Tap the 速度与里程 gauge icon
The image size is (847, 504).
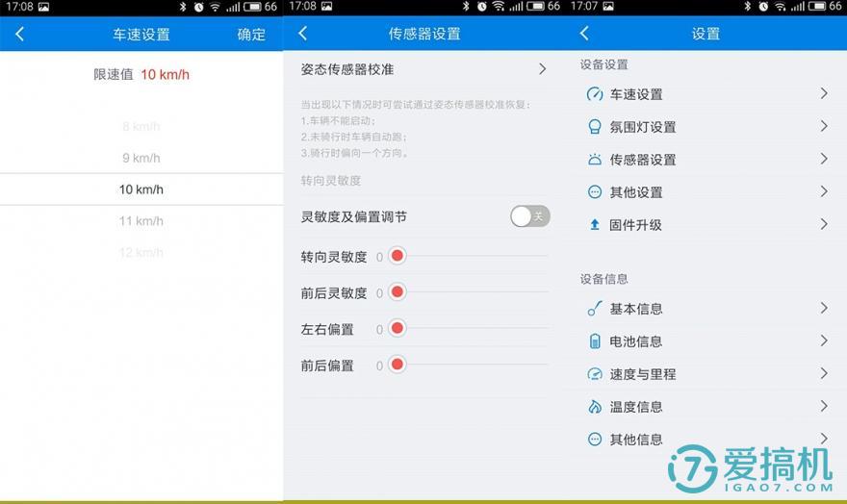pyautogui.click(x=594, y=374)
